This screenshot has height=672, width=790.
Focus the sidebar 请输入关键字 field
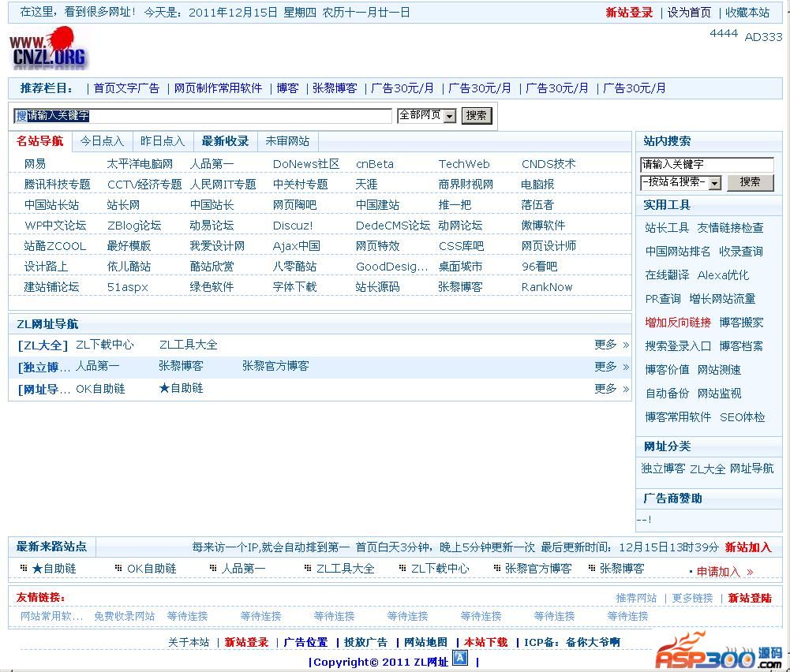707,164
